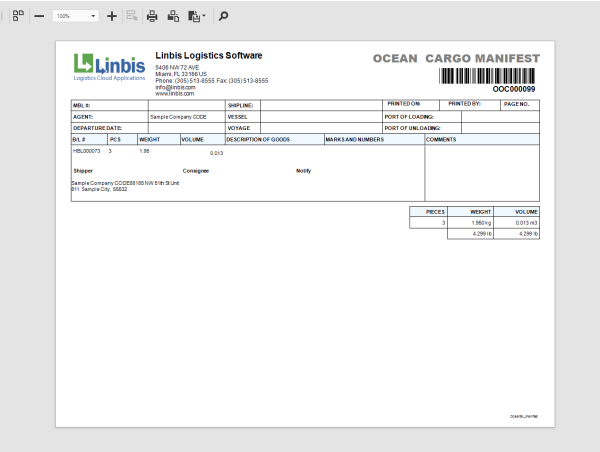
Task: Print the current page only
Action: coord(173,16)
